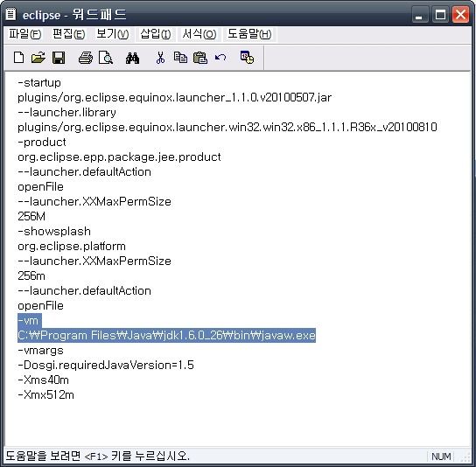
Task: Click the highlighted '-vm' line
Action: click(30, 320)
